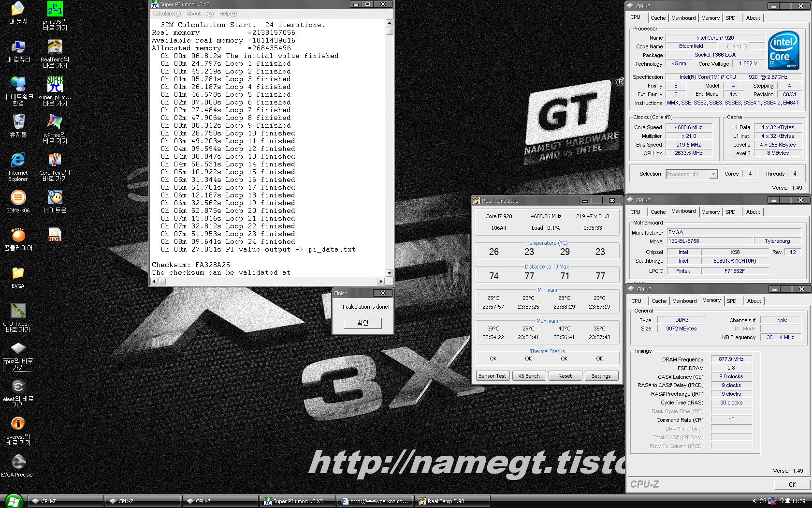812x508 pixels.
Task: Click NB Frequency value 3511.4 MHz
Action: pos(780,337)
